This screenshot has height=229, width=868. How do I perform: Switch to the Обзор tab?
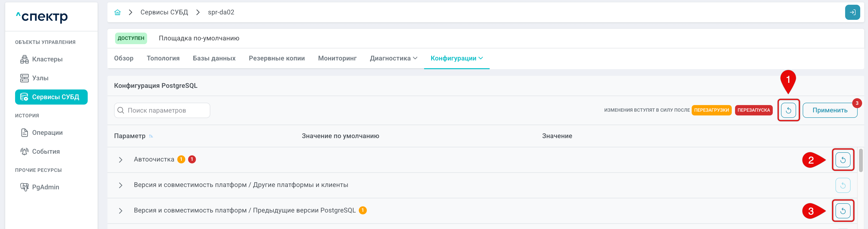[x=124, y=58]
